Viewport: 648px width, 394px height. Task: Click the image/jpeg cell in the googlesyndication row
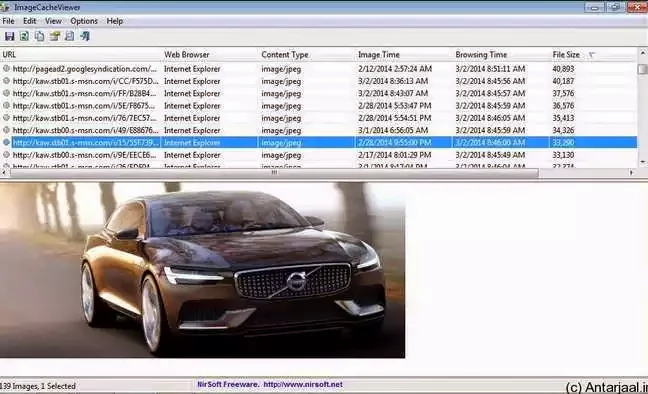point(281,69)
